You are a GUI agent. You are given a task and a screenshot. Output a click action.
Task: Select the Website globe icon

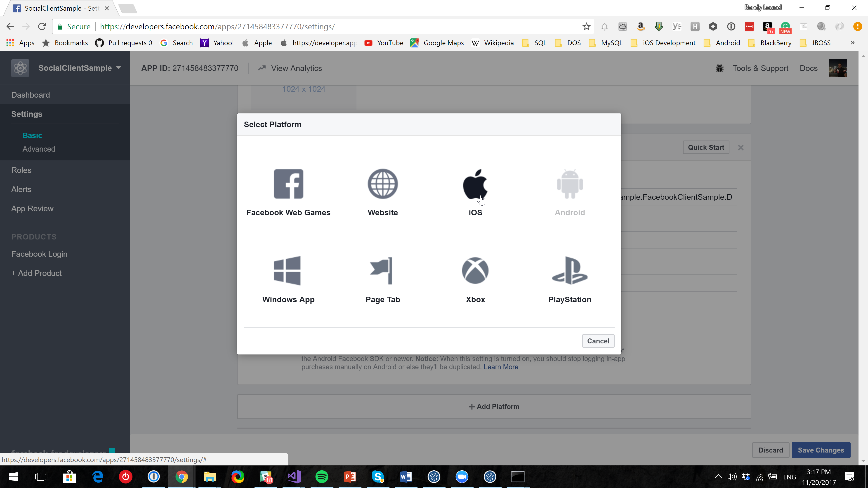point(382,184)
